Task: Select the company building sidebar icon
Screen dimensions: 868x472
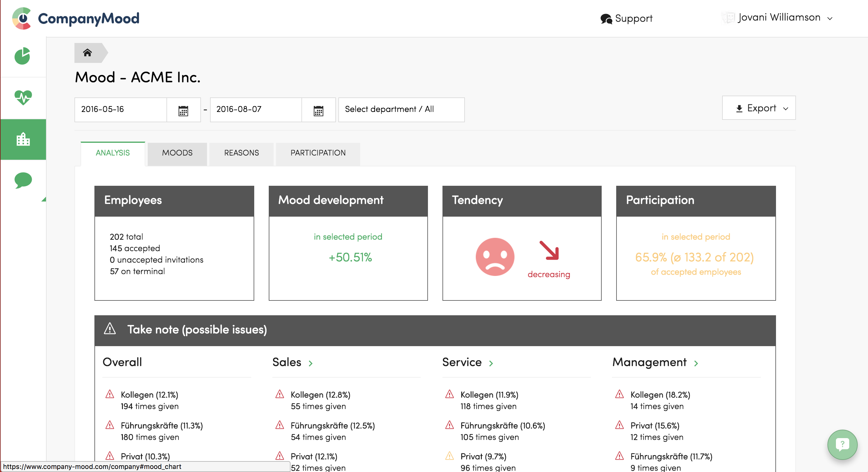Action: point(23,139)
